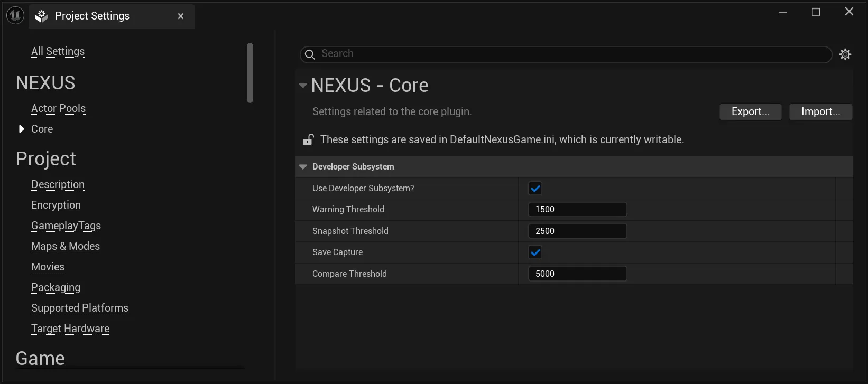
Task: Click the Project category heading in sidebar
Action: tap(46, 159)
